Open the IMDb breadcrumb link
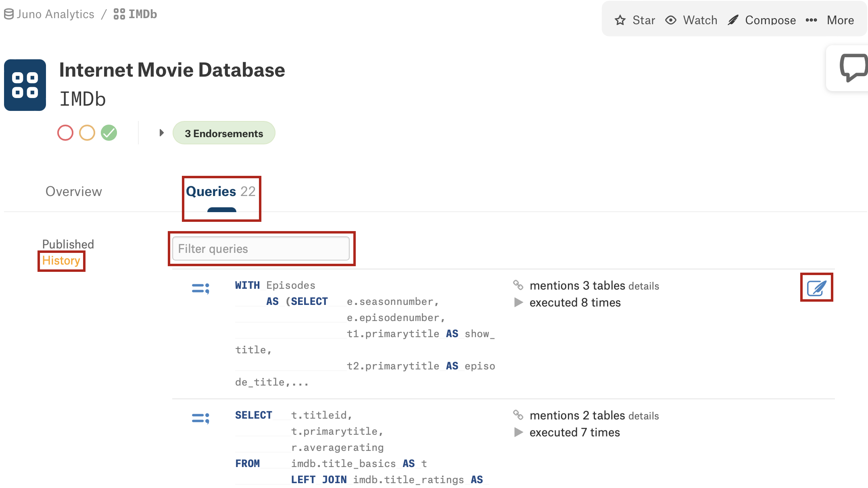868x488 pixels. point(135,14)
